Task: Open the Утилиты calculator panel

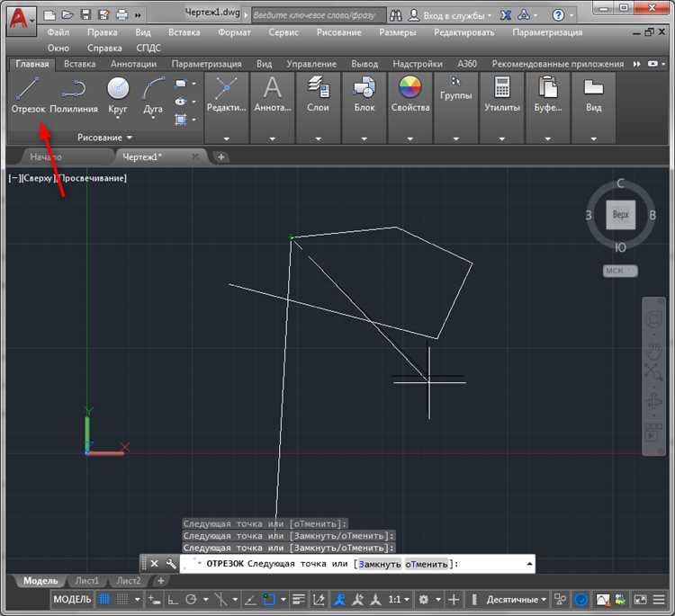Action: pos(502,94)
